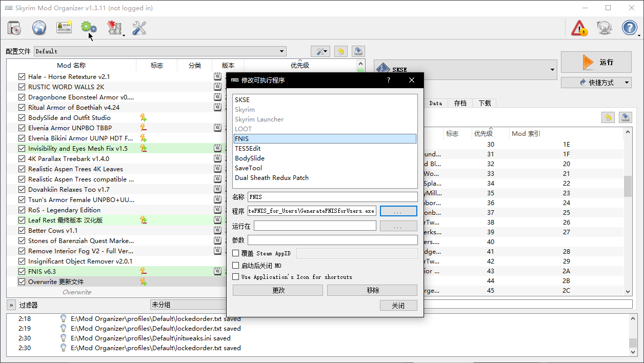Click category icon on Hale Horse Retexture row

[x=217, y=76]
